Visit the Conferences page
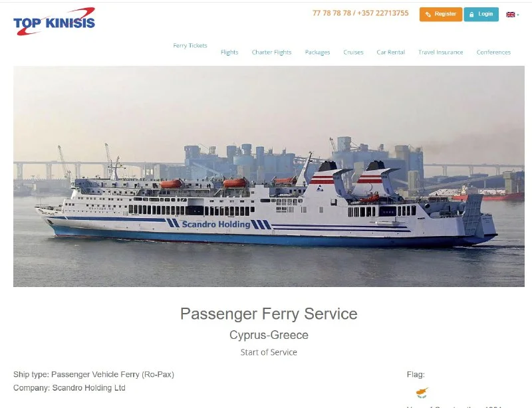The height and width of the screenshot is (408, 532). point(493,52)
